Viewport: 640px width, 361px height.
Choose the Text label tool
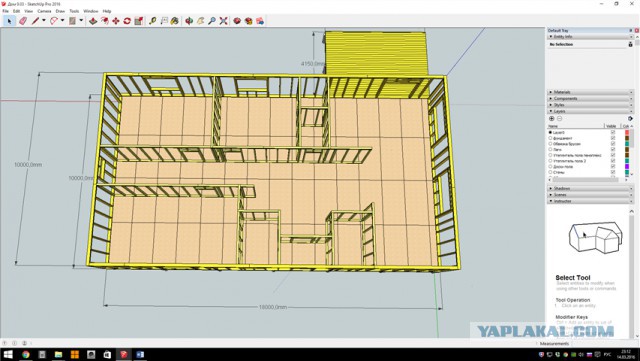164,20
